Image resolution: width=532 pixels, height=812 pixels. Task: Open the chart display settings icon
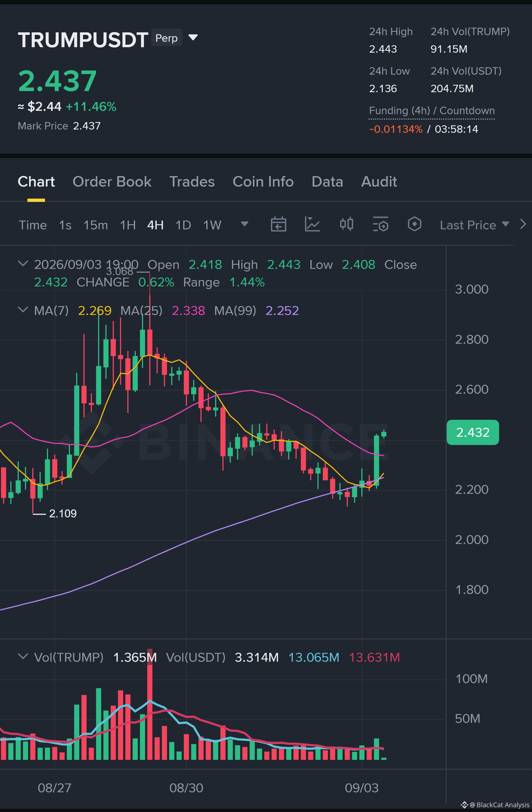click(381, 224)
